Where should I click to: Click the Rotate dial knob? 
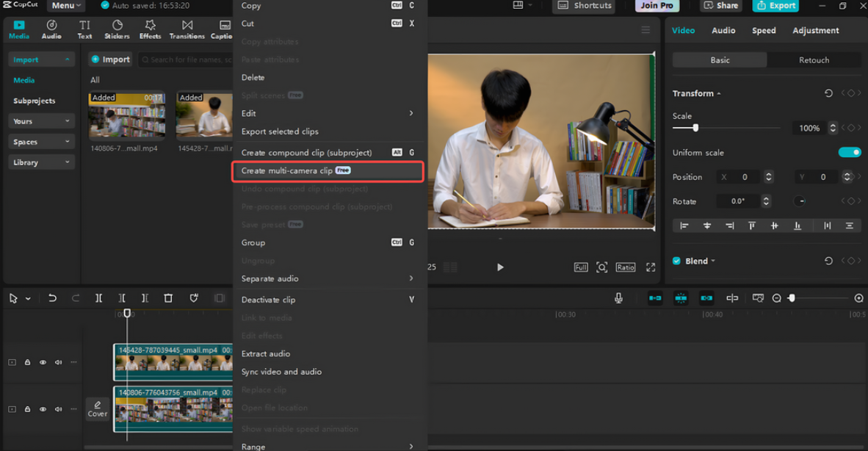[800, 201]
